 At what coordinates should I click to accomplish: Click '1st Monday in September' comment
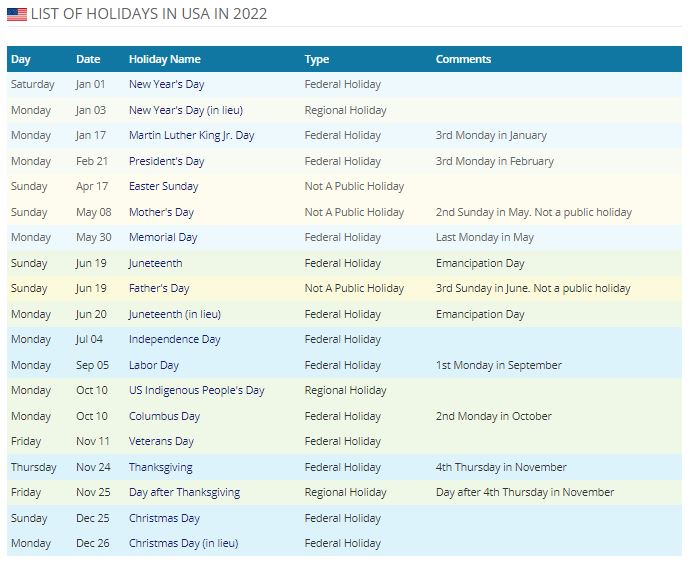499,365
